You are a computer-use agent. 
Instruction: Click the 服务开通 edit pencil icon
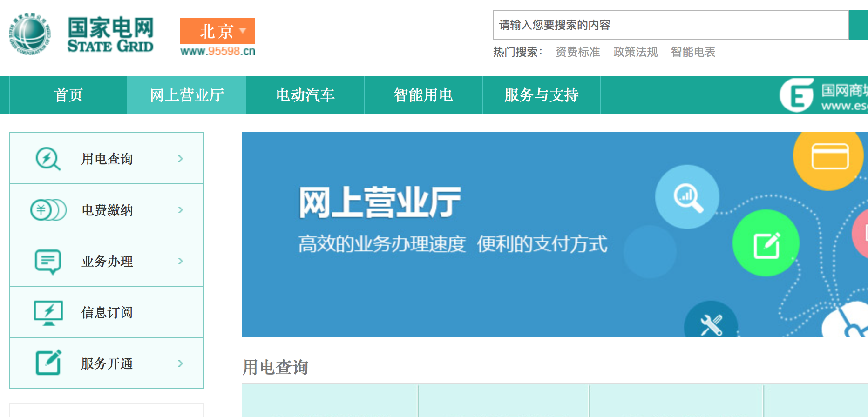click(x=48, y=363)
